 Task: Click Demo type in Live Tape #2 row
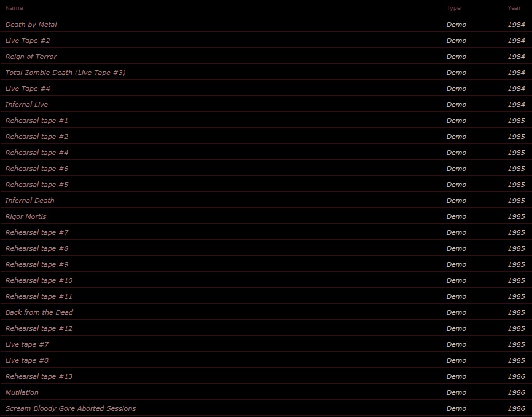click(x=456, y=41)
